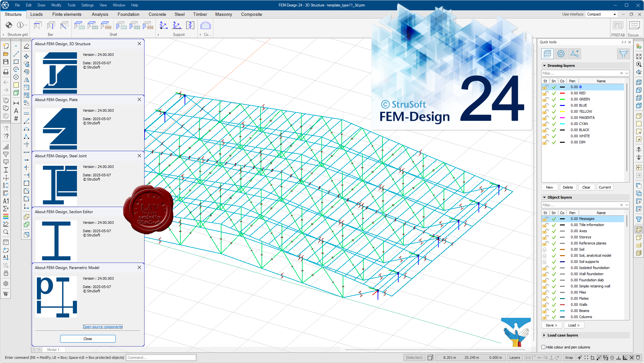This screenshot has height=363, width=644.
Task: Collapse the Object layers section
Action: click(x=544, y=197)
